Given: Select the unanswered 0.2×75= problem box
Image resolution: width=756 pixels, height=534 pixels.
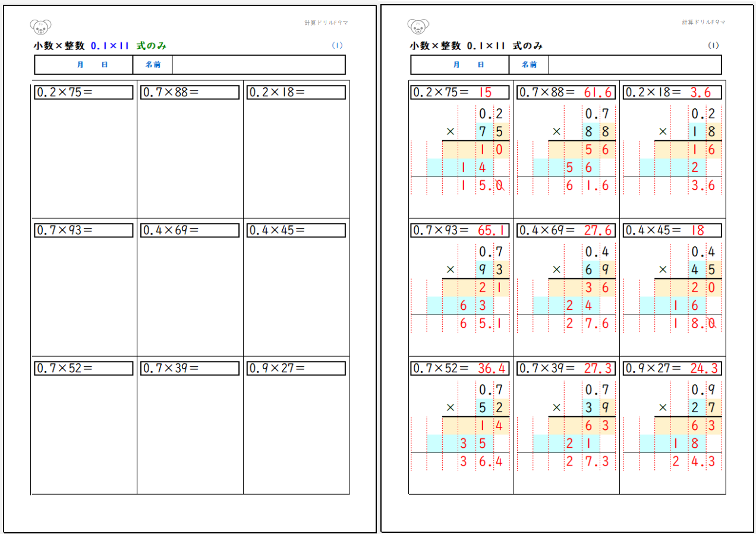Looking at the screenshot, I should tap(84, 92).
